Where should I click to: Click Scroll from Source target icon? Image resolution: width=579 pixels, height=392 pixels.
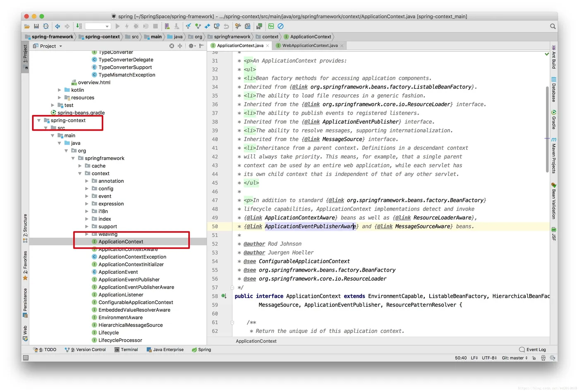coord(172,46)
